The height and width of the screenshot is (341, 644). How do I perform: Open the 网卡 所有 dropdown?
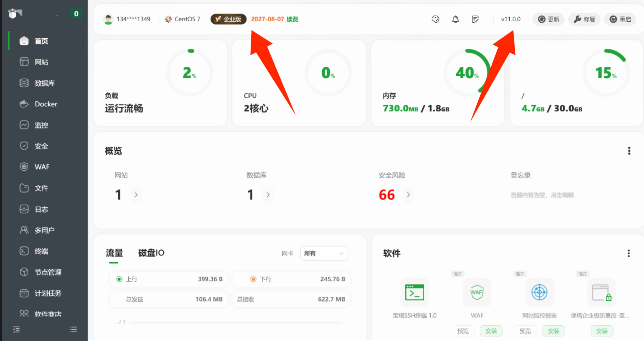324,253
